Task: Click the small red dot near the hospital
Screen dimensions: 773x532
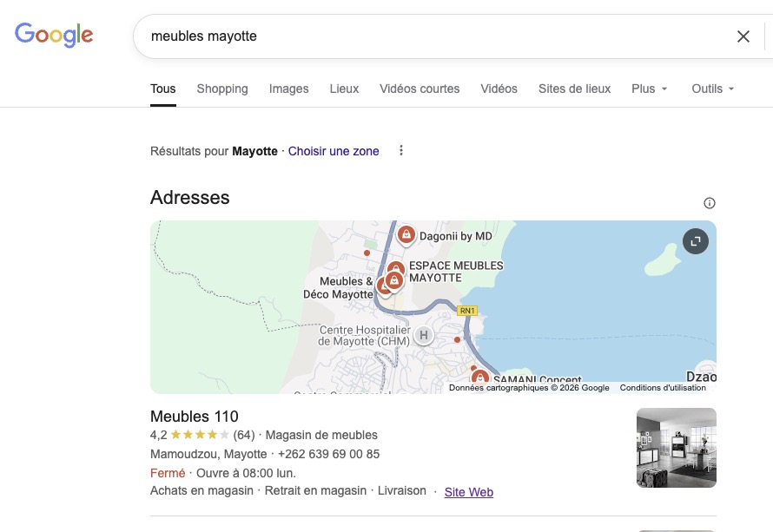Action: 457,340
